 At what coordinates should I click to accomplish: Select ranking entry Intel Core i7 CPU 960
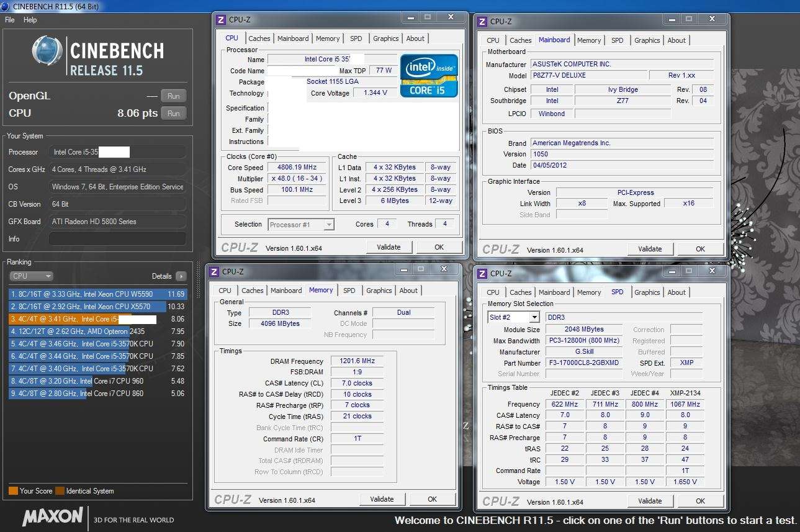pos(97,381)
